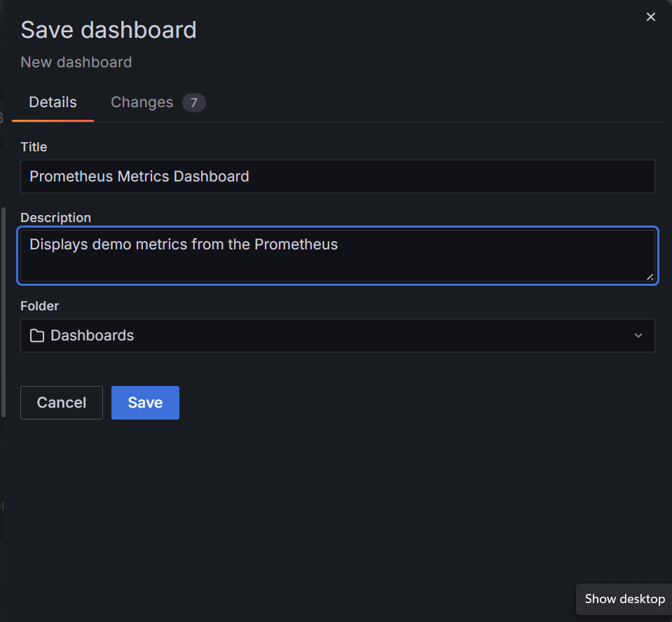Viewport: 672px width, 622px height.
Task: Click the Description resize handle corner
Action: point(650,277)
